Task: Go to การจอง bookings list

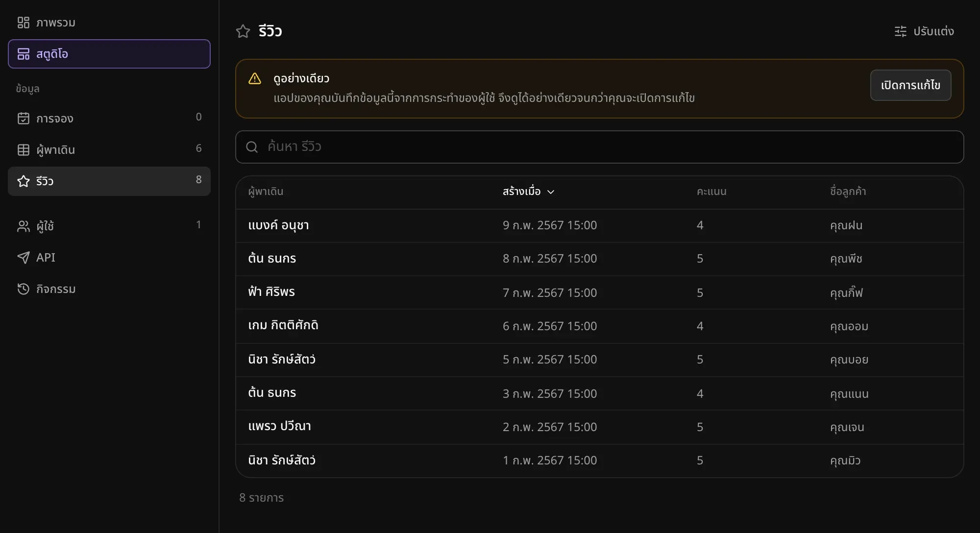Action: coord(109,119)
